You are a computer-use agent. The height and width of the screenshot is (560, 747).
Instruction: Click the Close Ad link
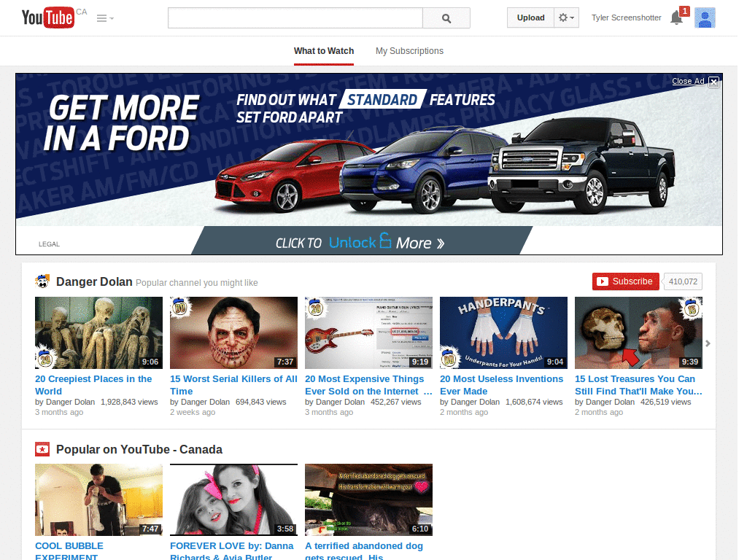click(x=688, y=81)
